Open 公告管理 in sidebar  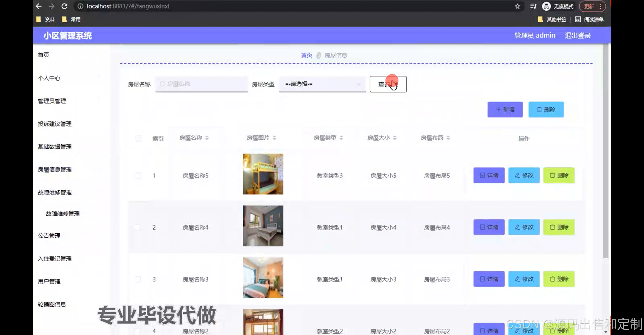click(x=49, y=236)
